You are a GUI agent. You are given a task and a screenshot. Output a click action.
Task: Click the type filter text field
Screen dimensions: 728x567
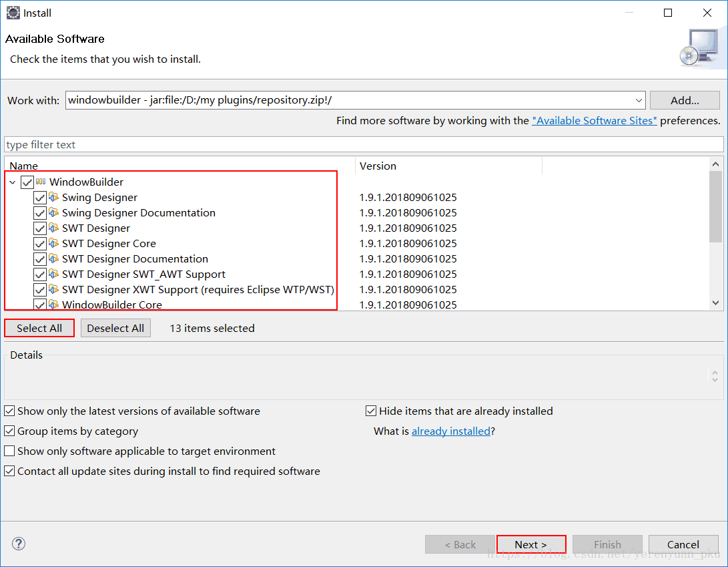(x=364, y=144)
